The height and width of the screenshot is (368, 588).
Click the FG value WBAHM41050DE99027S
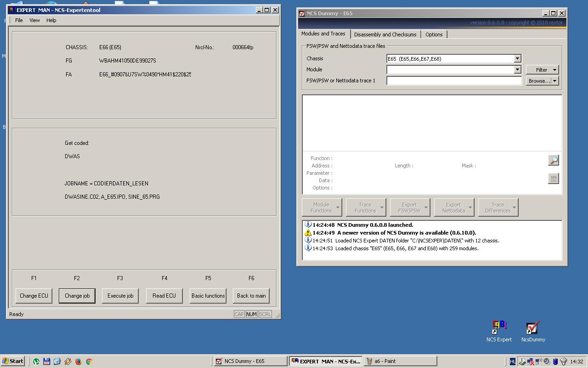point(128,61)
